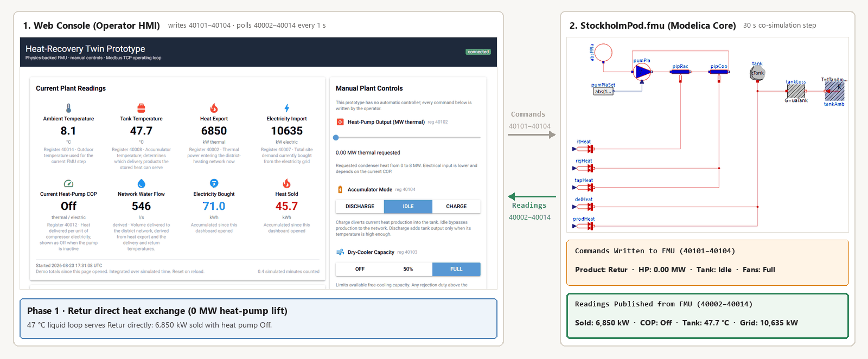Click the Network Water Flow droplet icon

click(141, 183)
